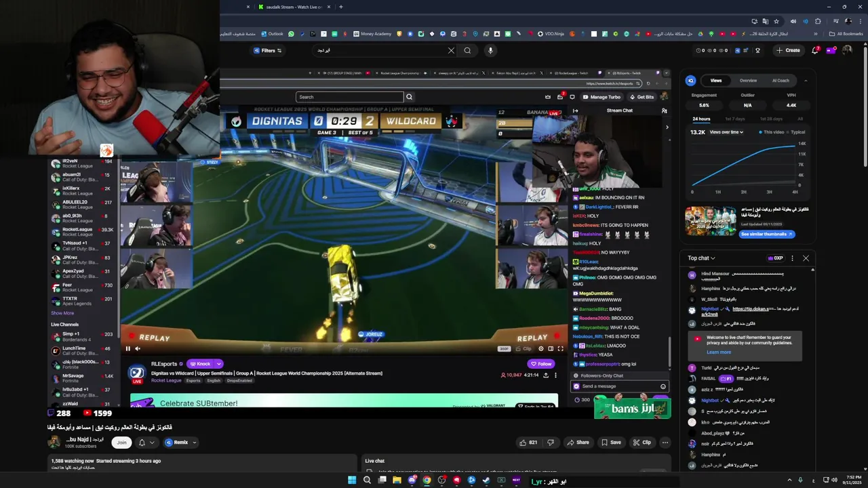Image resolution: width=868 pixels, height=488 pixels.
Task: Collapse the Twitch Stream Chat panel
Action: (x=576, y=110)
